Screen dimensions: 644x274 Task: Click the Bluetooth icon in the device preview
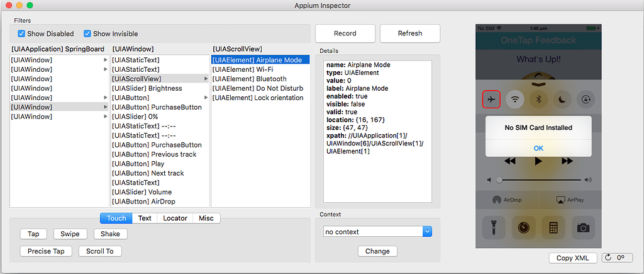point(538,99)
